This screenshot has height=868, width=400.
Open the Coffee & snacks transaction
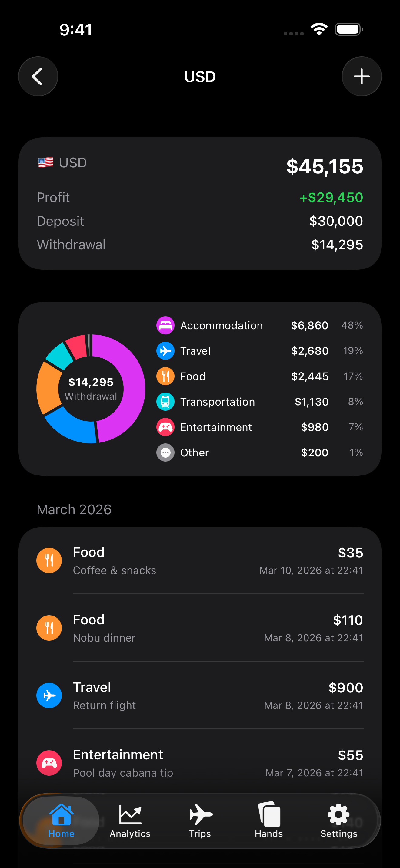[200, 561]
